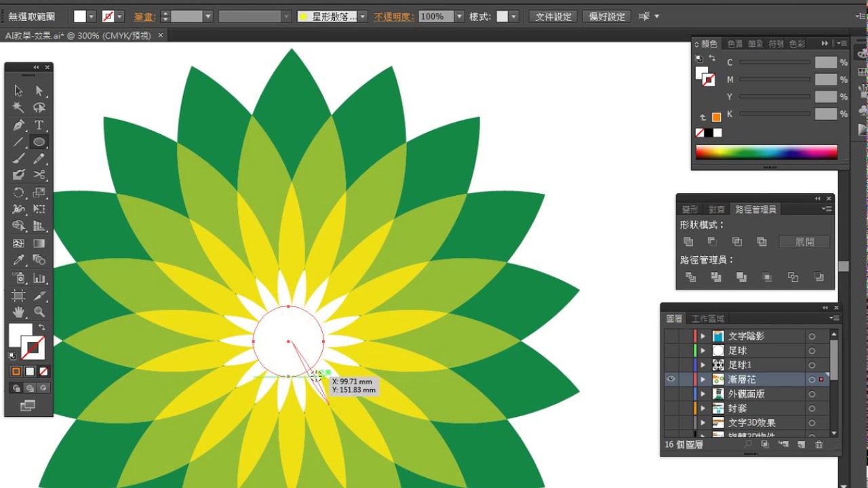The width and height of the screenshot is (868, 488).
Task: Expand the 文字陰影 layer
Action: click(703, 336)
